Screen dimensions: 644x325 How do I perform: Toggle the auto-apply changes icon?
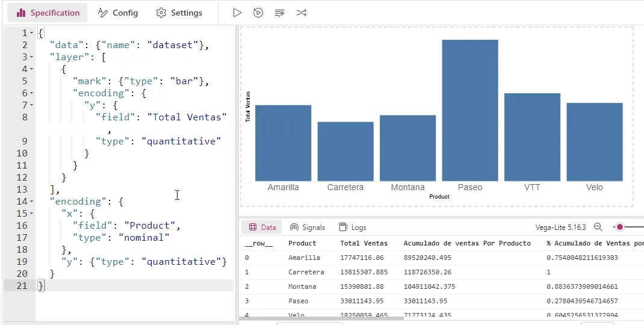[258, 13]
